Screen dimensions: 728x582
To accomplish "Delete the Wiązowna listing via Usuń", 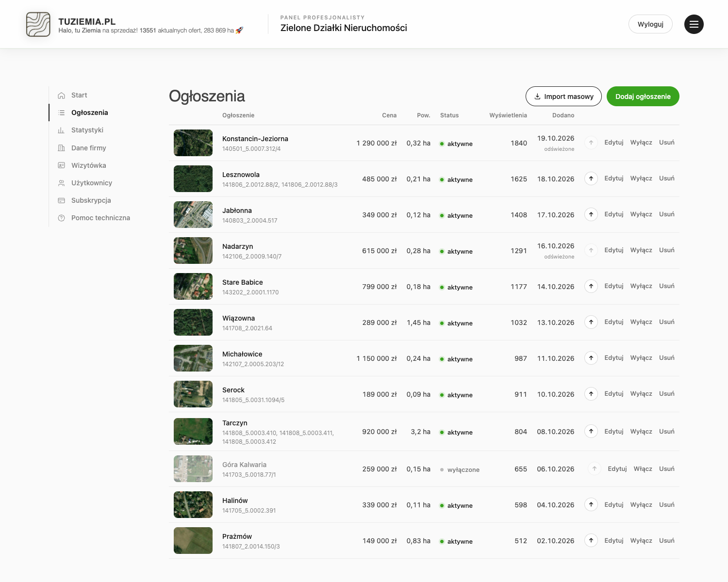I will click(x=667, y=322).
